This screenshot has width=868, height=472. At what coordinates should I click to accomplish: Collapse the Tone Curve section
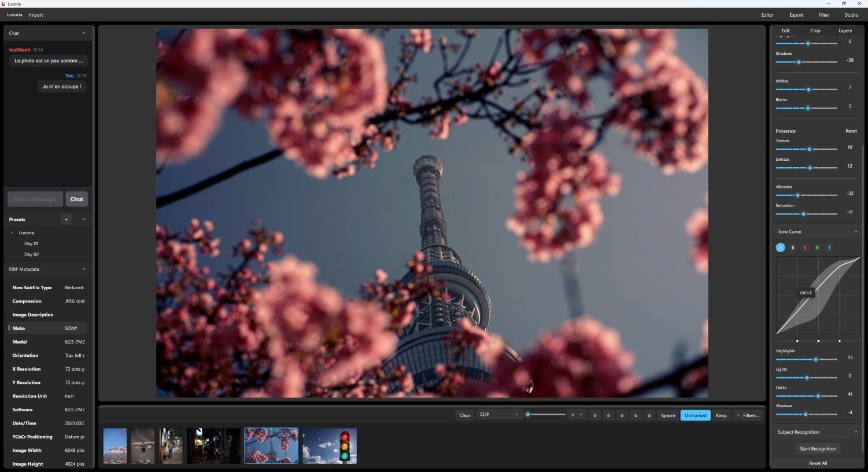tap(856, 231)
